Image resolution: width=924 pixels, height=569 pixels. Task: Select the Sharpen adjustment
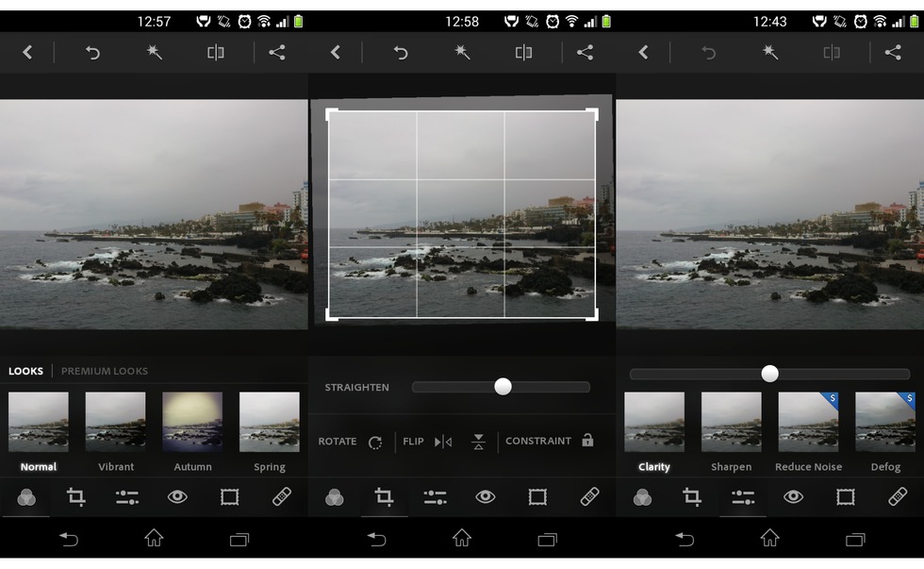tap(732, 432)
